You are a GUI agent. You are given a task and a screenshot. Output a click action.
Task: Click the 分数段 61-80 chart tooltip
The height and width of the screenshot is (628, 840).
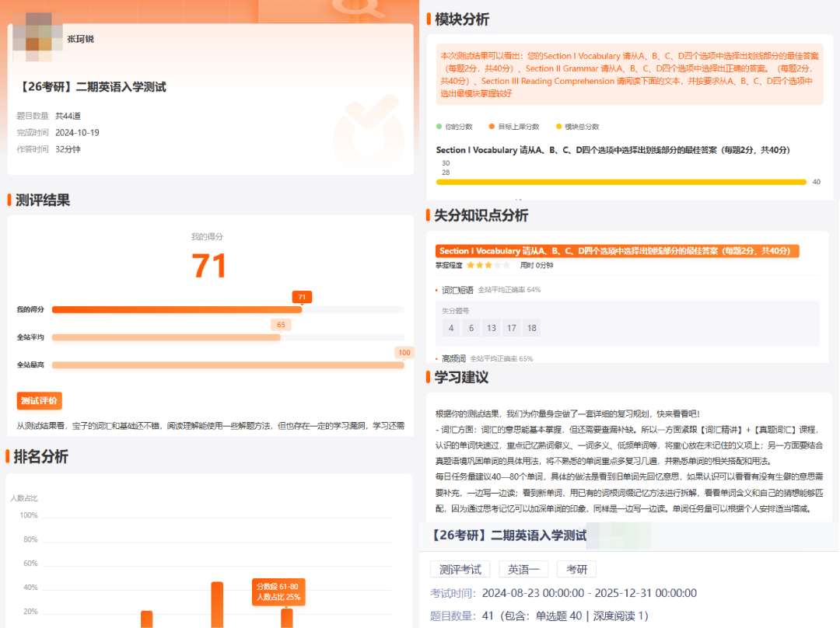(278, 591)
